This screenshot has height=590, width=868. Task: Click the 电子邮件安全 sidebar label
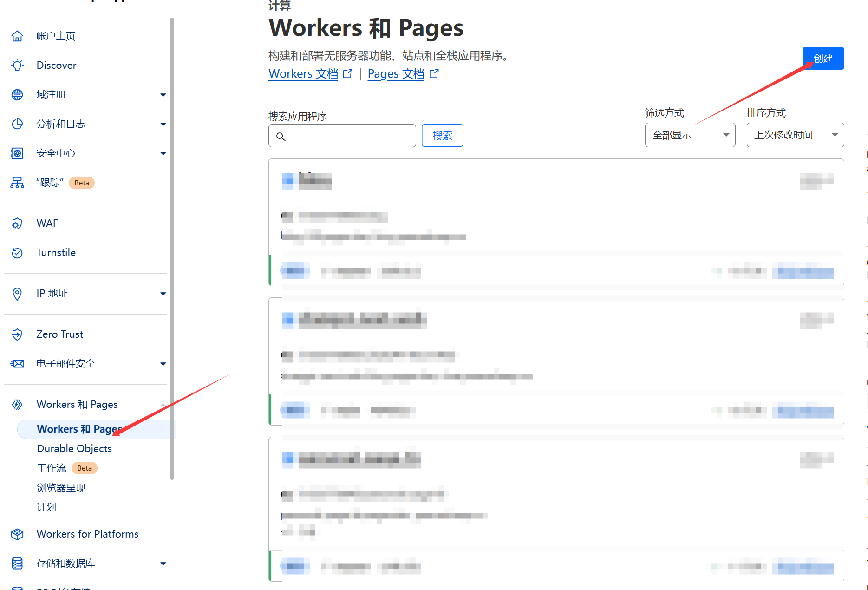coord(65,364)
